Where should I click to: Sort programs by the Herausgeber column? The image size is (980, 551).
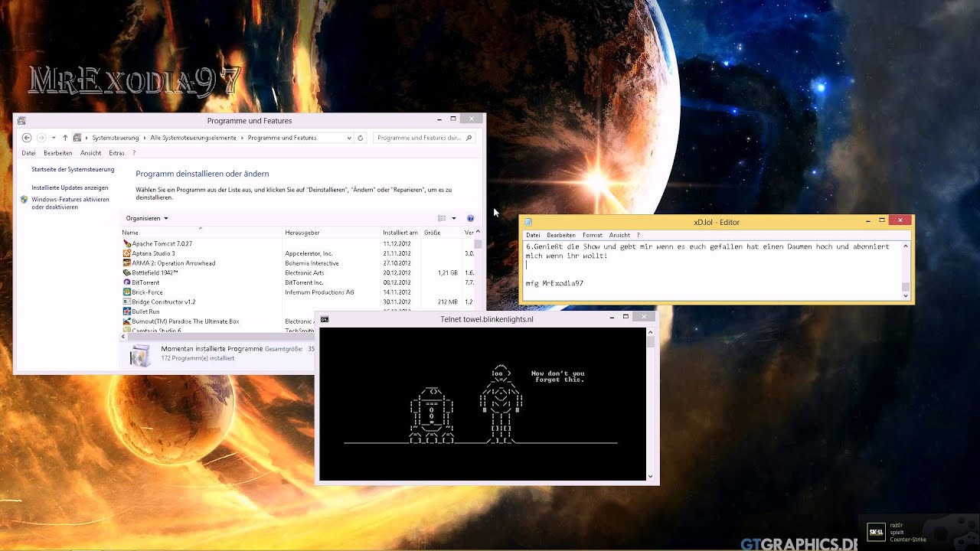tap(332, 232)
